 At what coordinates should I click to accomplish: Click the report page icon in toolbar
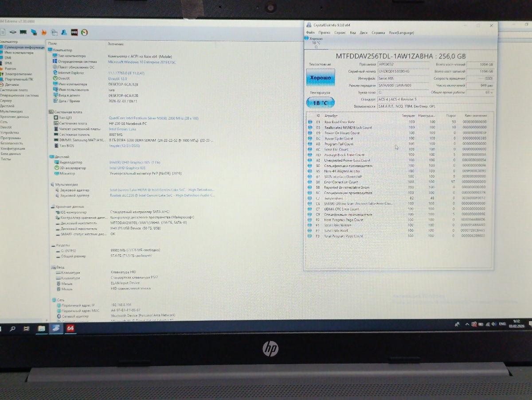tap(3, 32)
